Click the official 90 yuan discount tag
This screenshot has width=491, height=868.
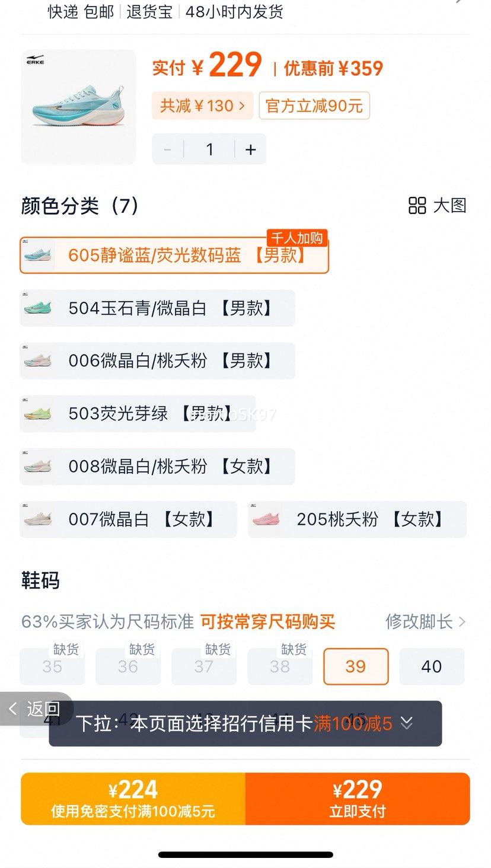pos(314,106)
